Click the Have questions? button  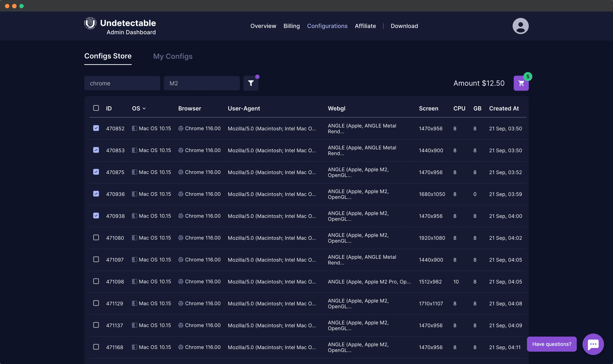coord(552,344)
